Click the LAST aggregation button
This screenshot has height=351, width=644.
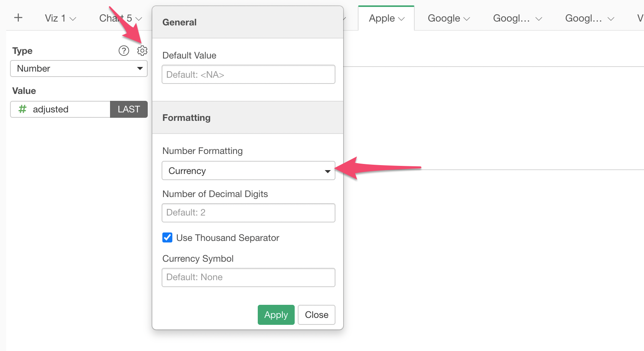(129, 109)
